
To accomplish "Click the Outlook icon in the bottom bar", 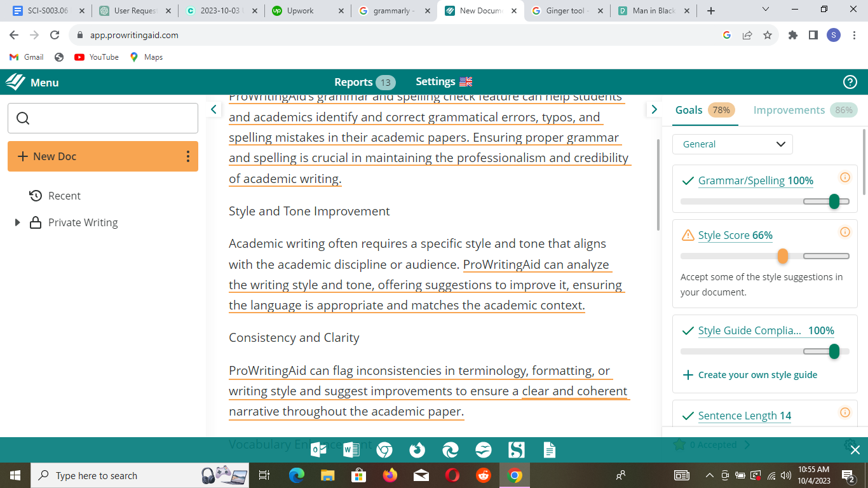I will click(x=317, y=449).
